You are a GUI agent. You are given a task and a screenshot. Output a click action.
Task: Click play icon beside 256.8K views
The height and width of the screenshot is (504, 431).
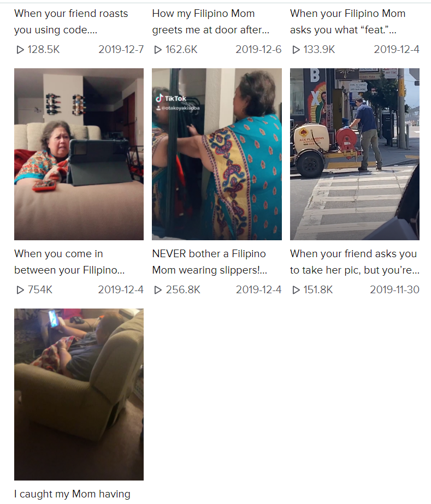coord(158,290)
